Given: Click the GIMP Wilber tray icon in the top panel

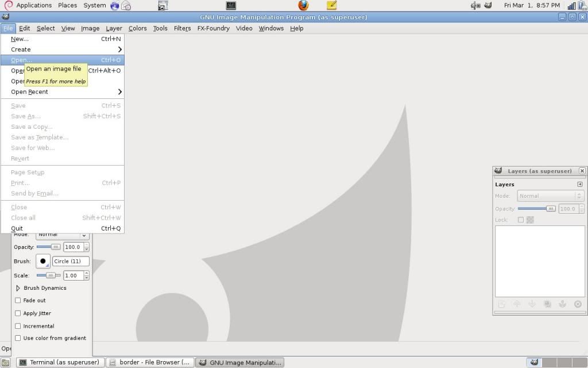Looking at the screenshot, I should [488, 5].
